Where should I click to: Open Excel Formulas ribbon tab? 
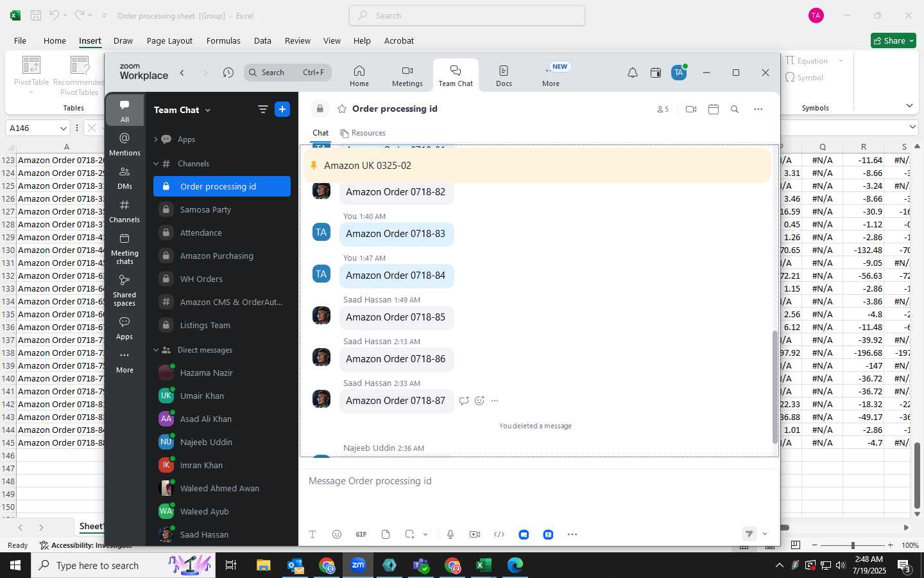(223, 40)
